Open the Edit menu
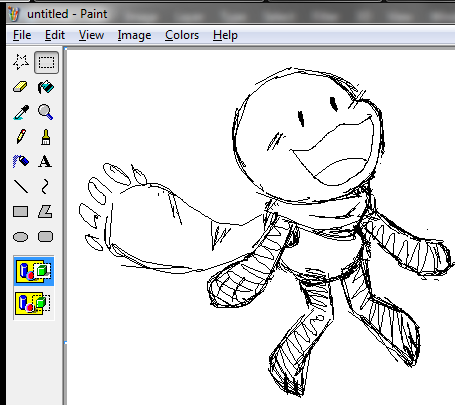455x405 pixels. pyautogui.click(x=55, y=35)
